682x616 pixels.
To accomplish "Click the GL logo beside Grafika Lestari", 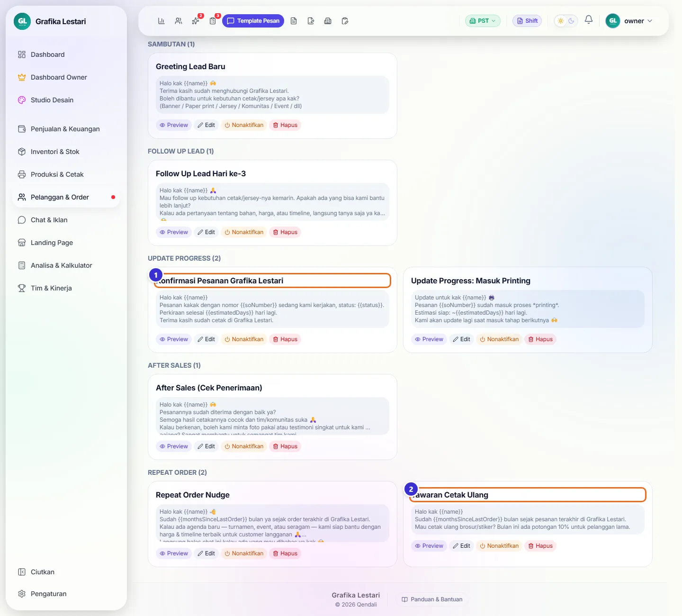I will 22,21.
